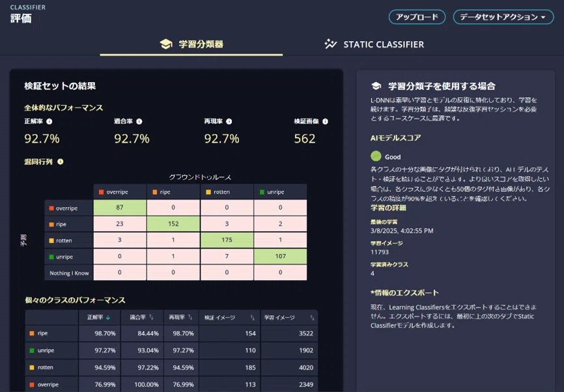
Task: Click the training images count 11793
Action: (380, 252)
